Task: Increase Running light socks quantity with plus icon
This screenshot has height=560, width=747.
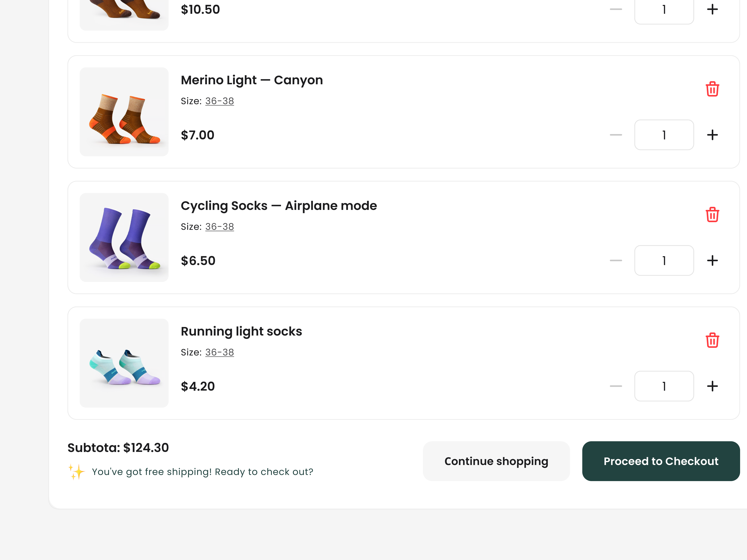Action: click(x=712, y=386)
